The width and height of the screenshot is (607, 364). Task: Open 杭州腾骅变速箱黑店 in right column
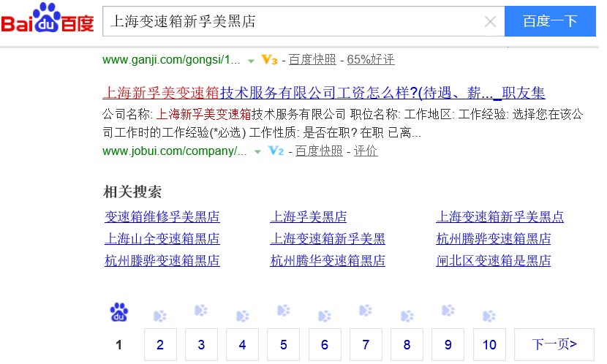pyautogui.click(x=494, y=239)
